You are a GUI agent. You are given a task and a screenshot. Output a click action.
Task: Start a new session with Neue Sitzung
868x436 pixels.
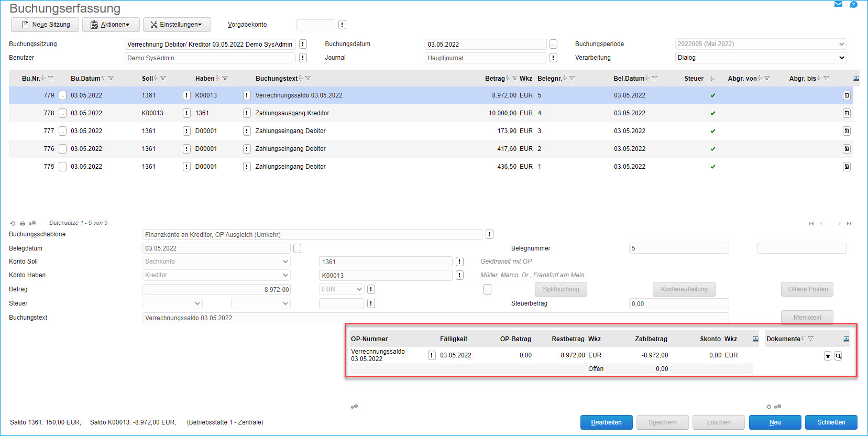(45, 25)
